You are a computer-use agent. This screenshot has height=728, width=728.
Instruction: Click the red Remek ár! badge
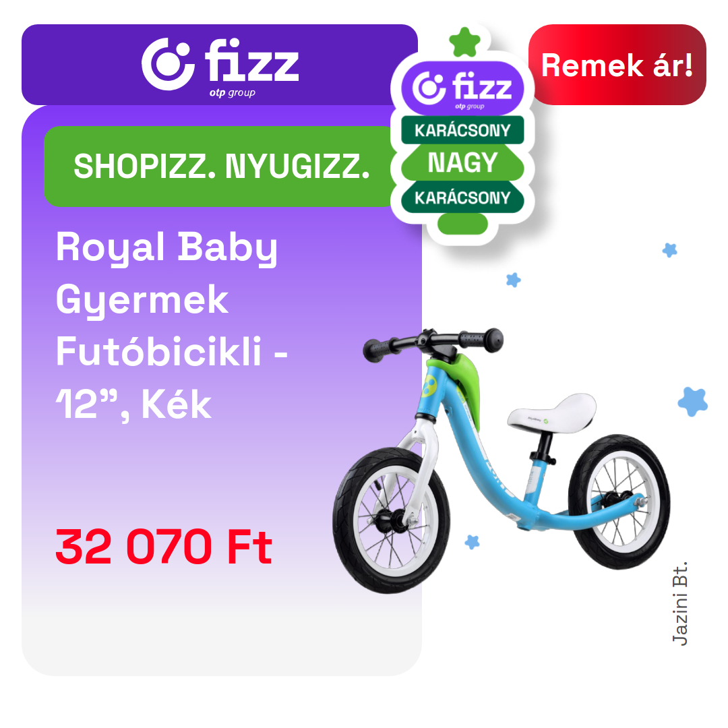[617, 65]
